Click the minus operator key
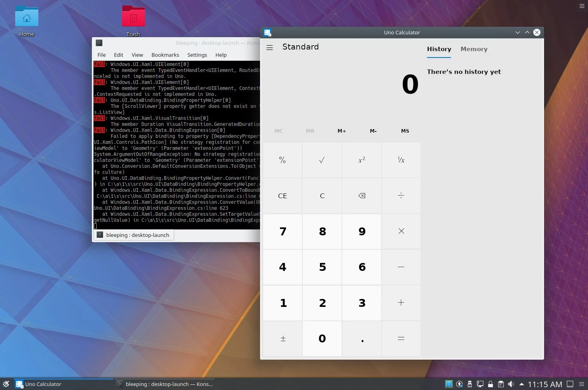This screenshot has height=390, width=588. click(401, 267)
